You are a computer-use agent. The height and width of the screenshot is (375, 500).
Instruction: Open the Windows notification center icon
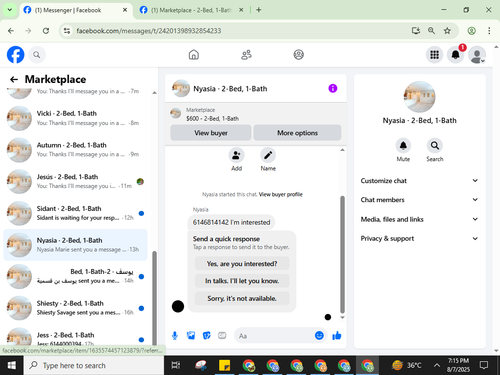click(484, 365)
